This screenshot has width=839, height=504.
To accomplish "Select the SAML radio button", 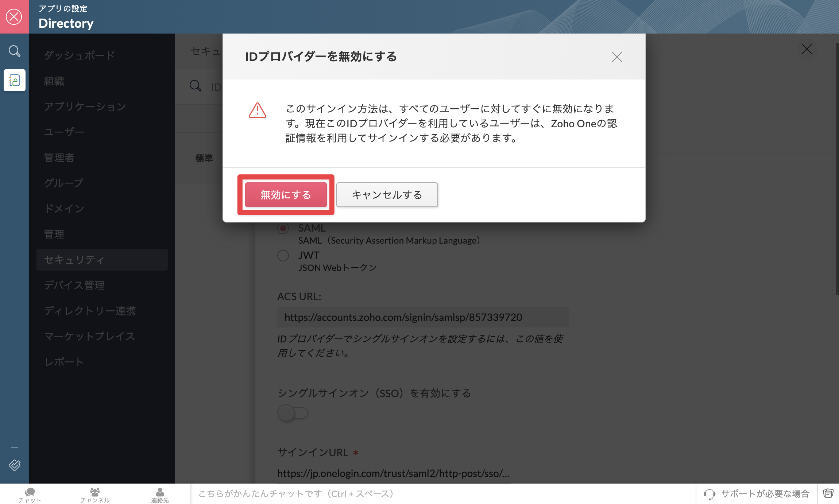I will coord(283,228).
